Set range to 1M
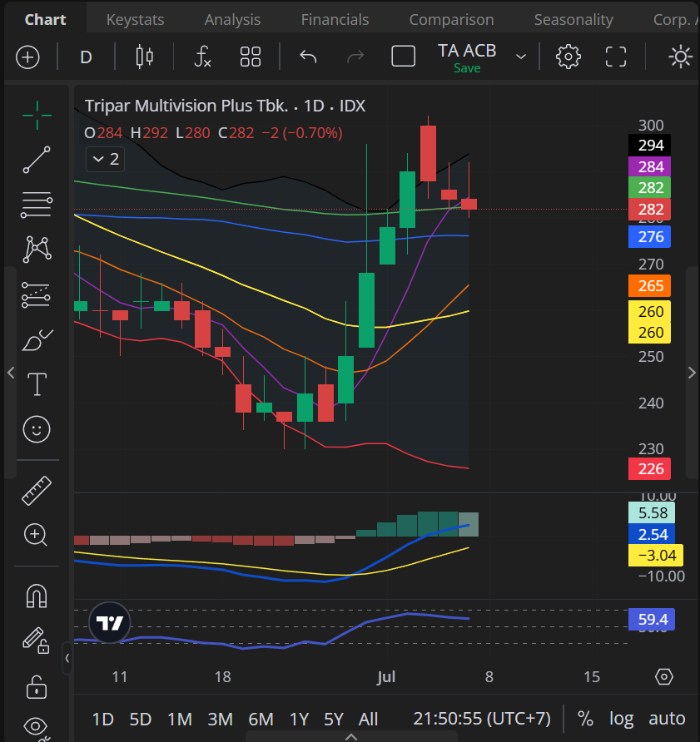This screenshot has height=742, width=700. pos(180,720)
